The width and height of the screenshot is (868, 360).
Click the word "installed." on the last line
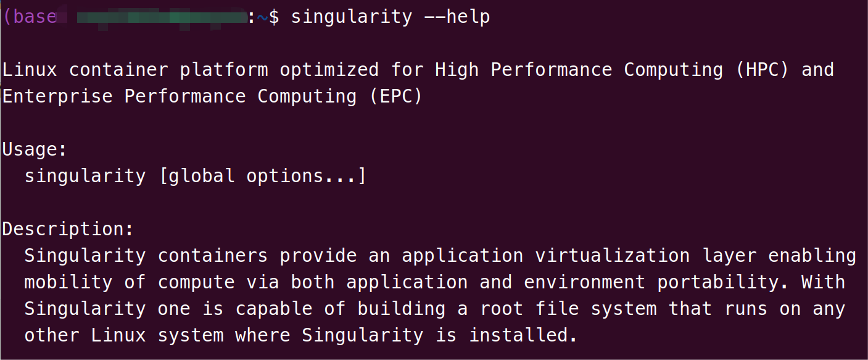[524, 335]
